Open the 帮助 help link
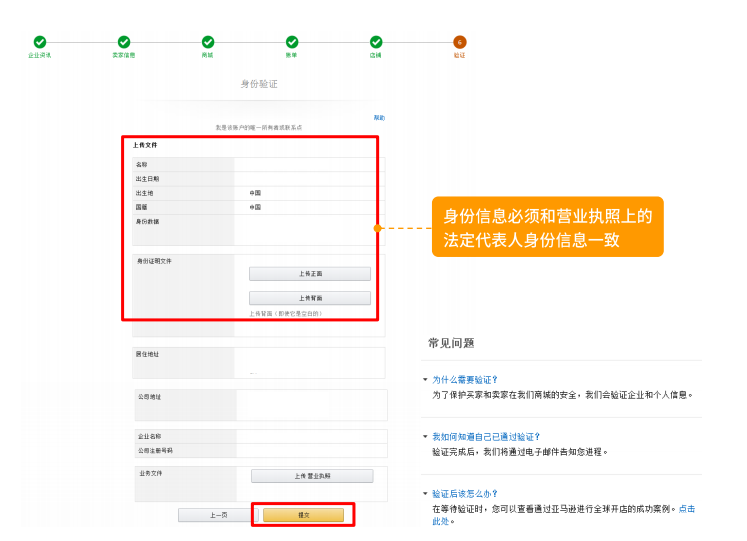747x541 pixels. 379,118
